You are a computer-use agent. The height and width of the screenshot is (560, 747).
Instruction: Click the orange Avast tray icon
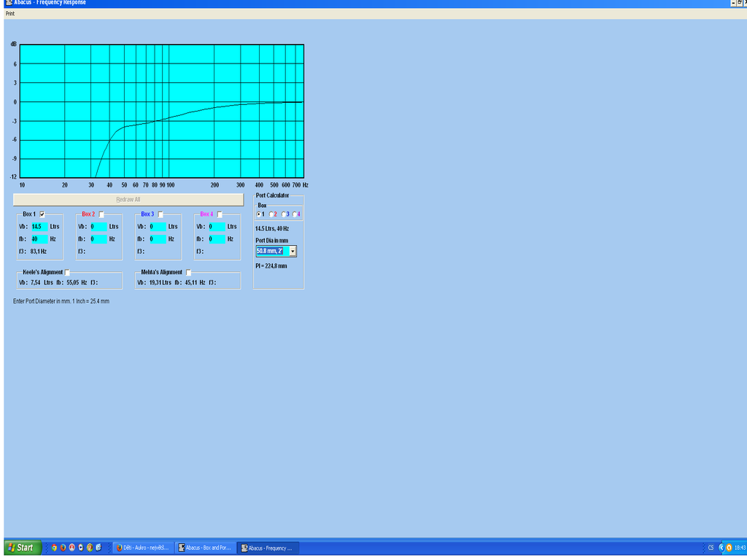click(729, 548)
